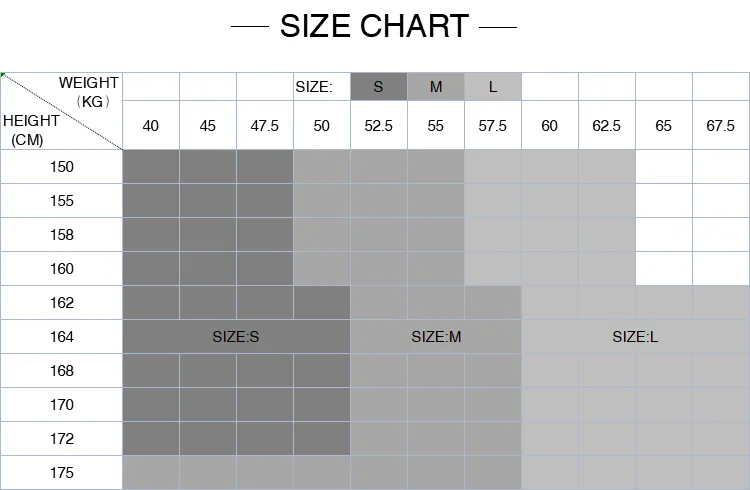Select the dark gray S legend swatch
Image resolution: width=750 pixels, height=490 pixels.
pos(379,87)
